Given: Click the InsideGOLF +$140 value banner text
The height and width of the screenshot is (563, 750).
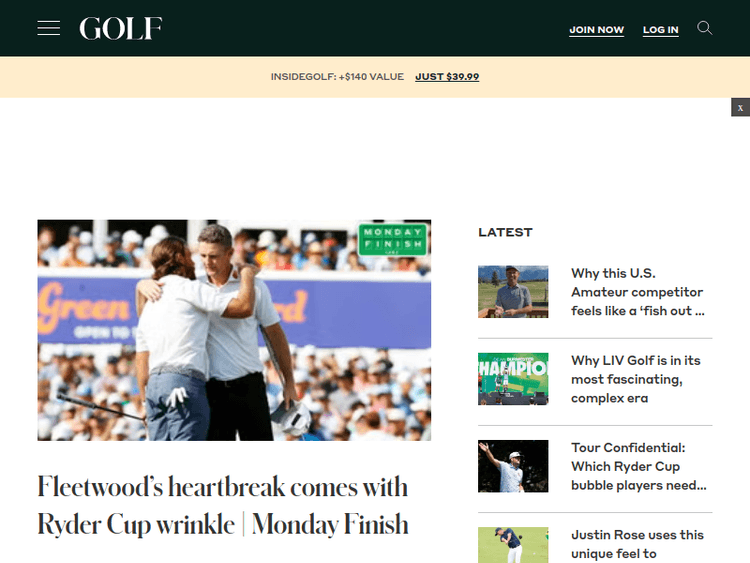Looking at the screenshot, I should [337, 77].
